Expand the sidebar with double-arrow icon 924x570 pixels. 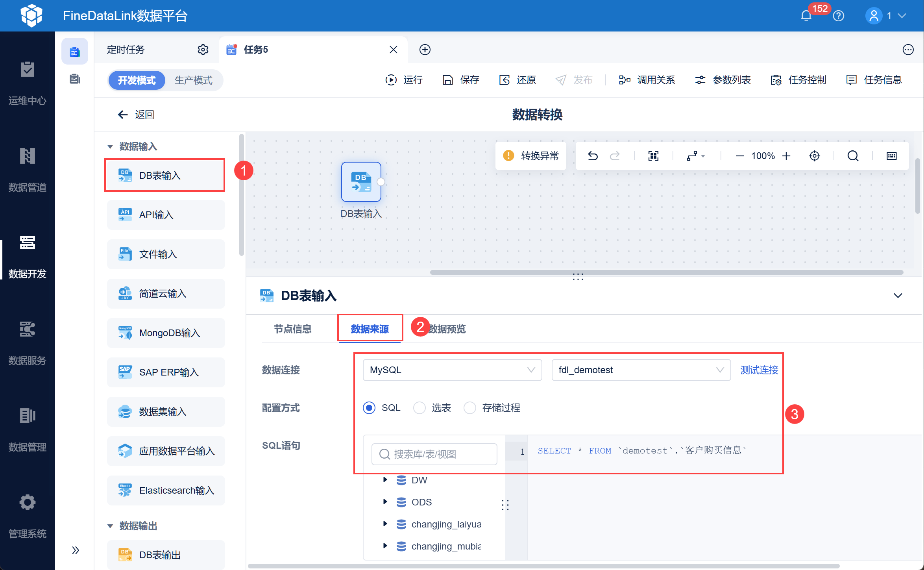pos(75,550)
